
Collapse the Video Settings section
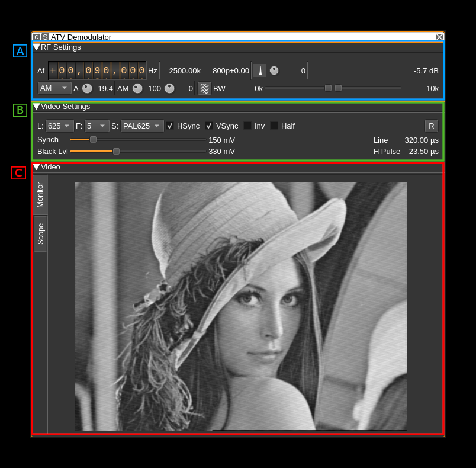[x=37, y=106]
